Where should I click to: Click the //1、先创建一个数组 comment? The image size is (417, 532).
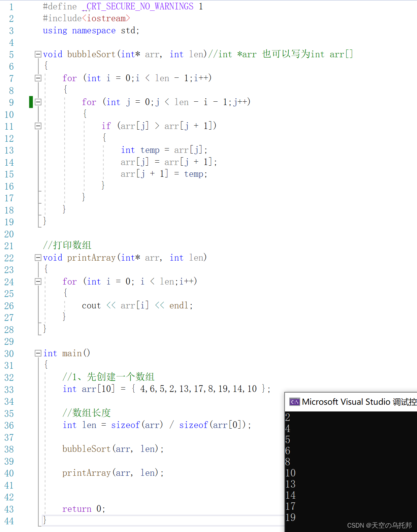tap(108, 377)
